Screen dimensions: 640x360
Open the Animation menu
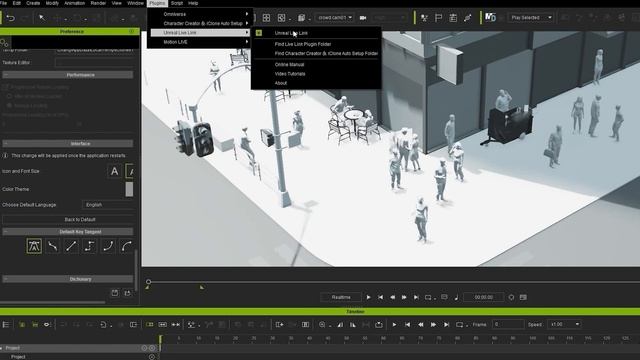pos(75,3)
